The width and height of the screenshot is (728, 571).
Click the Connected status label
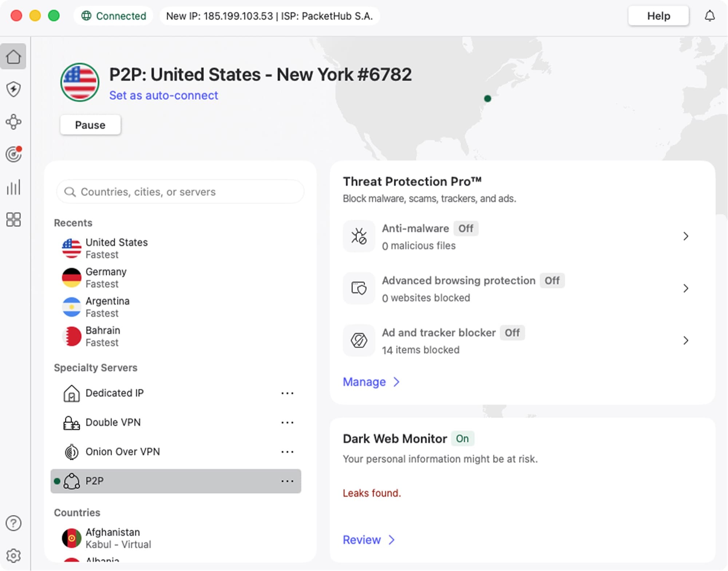(121, 16)
